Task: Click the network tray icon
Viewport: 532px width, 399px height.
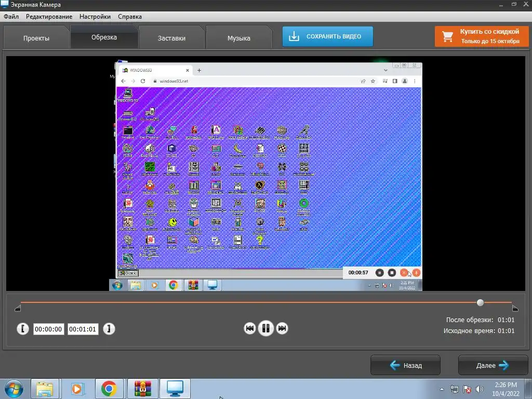Action: (454, 389)
